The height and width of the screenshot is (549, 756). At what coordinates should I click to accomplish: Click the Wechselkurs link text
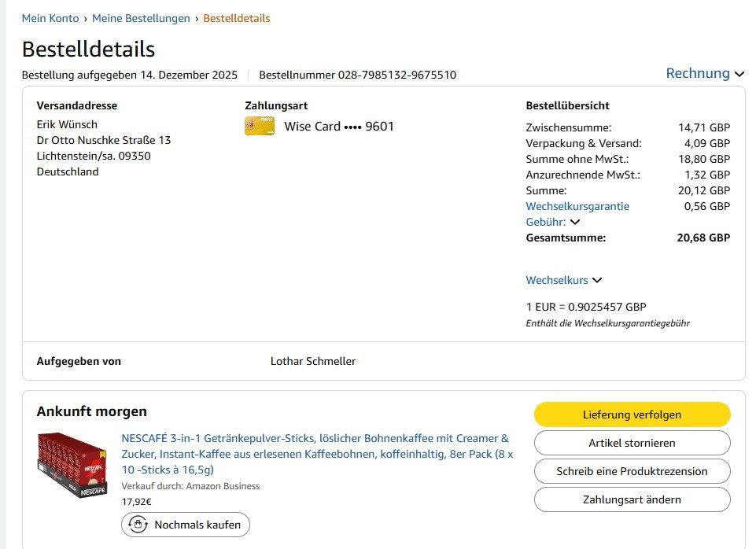(x=557, y=281)
